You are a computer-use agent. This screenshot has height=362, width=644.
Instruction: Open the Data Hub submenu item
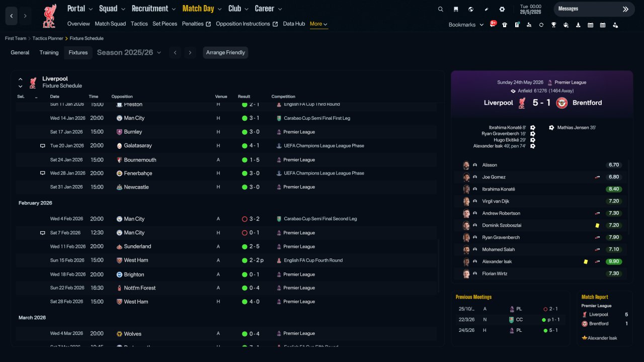(x=294, y=24)
